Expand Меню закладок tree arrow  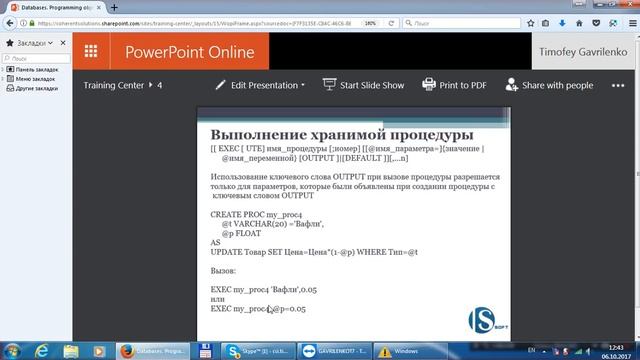(x=3, y=79)
